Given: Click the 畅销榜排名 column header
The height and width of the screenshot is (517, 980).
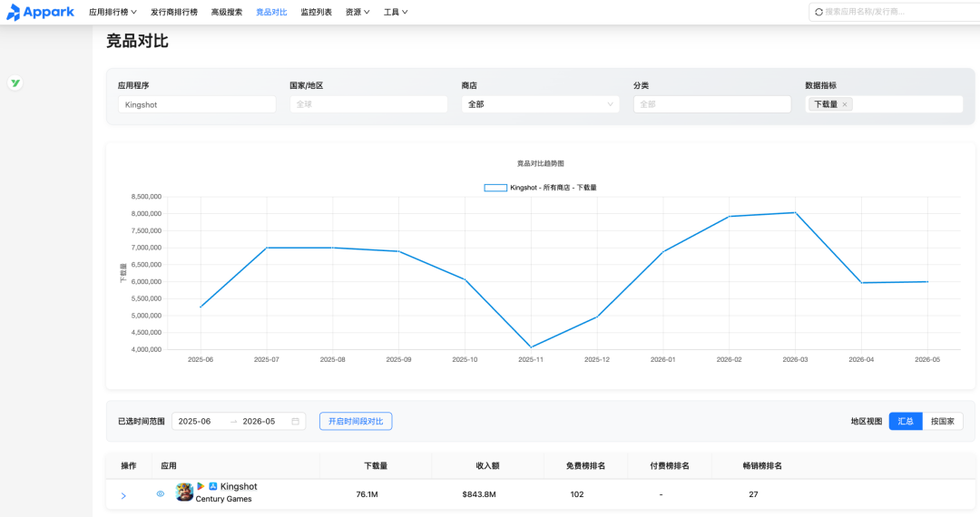Looking at the screenshot, I should click(762, 466).
